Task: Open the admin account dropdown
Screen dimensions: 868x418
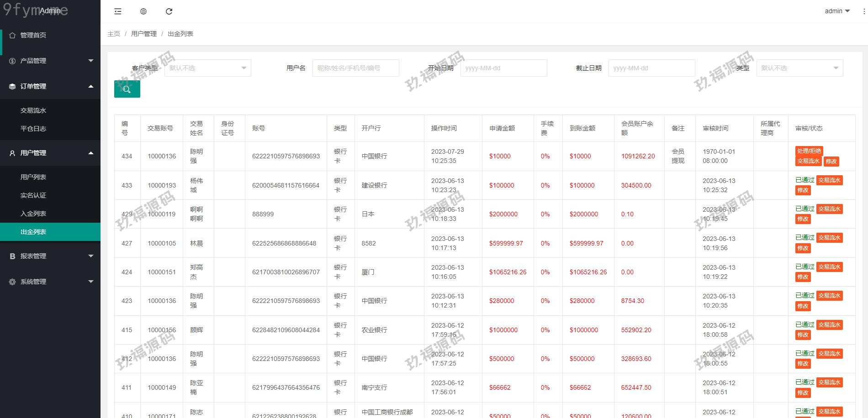Action: tap(837, 11)
